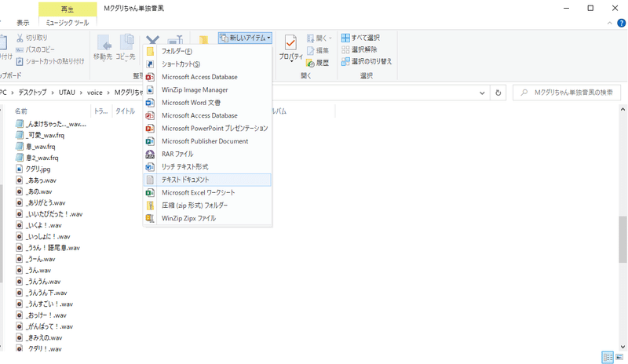Screen dimensions: 628x364
Task: Click Copy path (パスのコピー)
Action: pos(35,49)
